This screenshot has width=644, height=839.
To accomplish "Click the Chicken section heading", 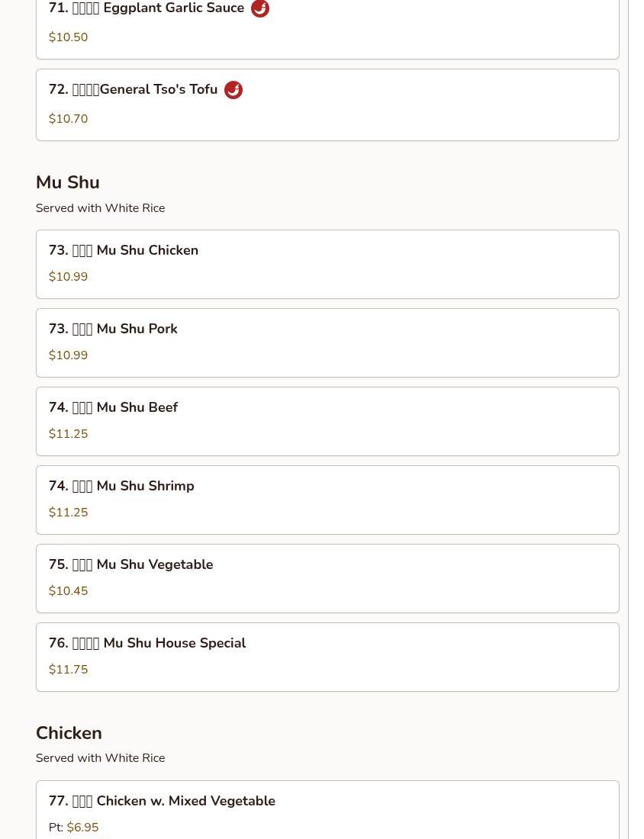I will click(69, 733).
